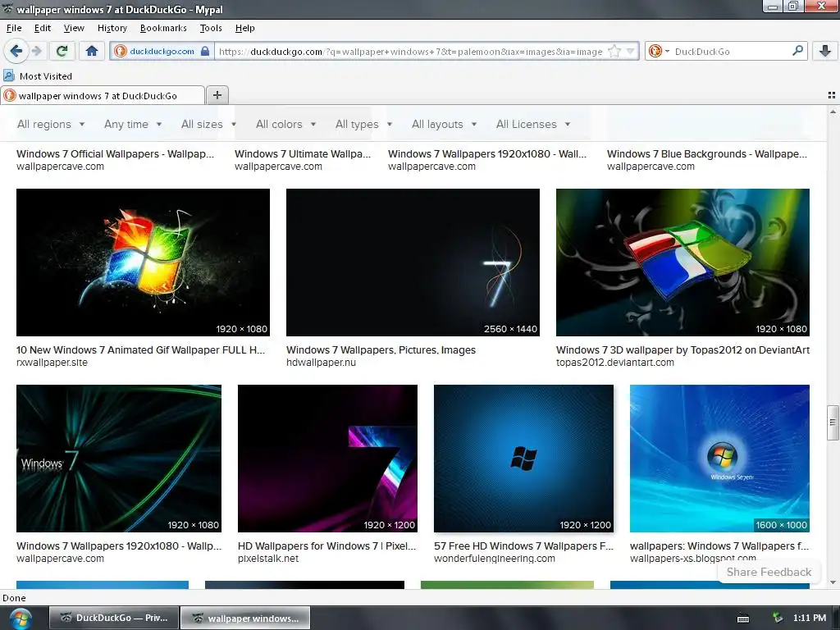Go back with the Back arrow button

click(x=16, y=51)
